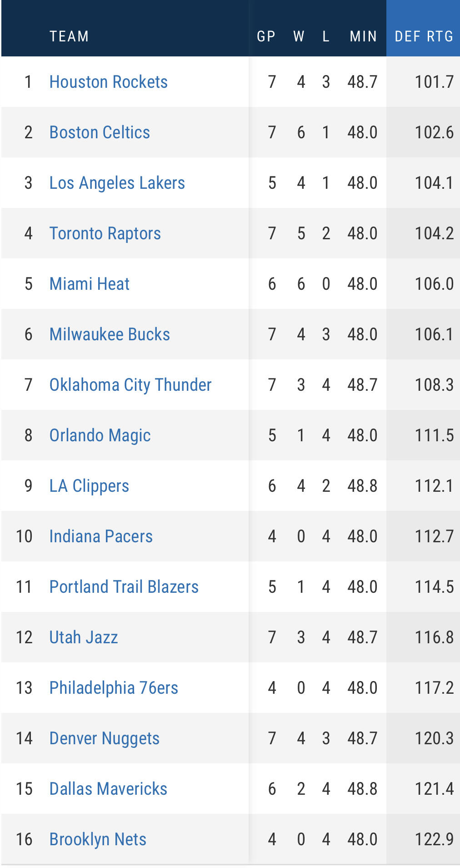460x868 pixels.
Task: Open the Philadelphia 76ers link
Action: click(114, 688)
